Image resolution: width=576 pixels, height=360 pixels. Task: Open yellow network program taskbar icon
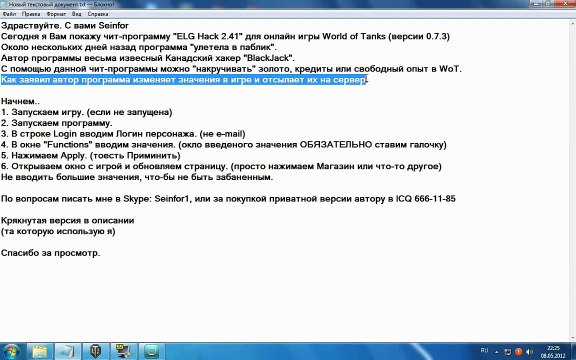pyautogui.click(x=124, y=352)
